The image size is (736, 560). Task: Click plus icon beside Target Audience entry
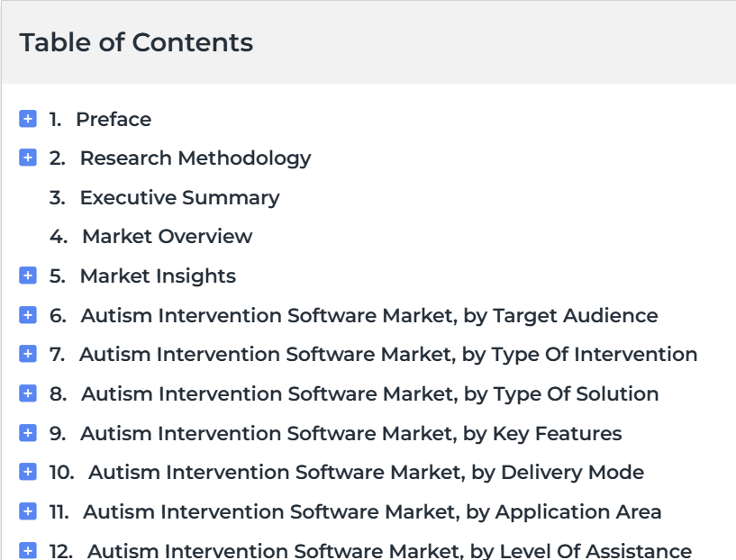(x=28, y=315)
